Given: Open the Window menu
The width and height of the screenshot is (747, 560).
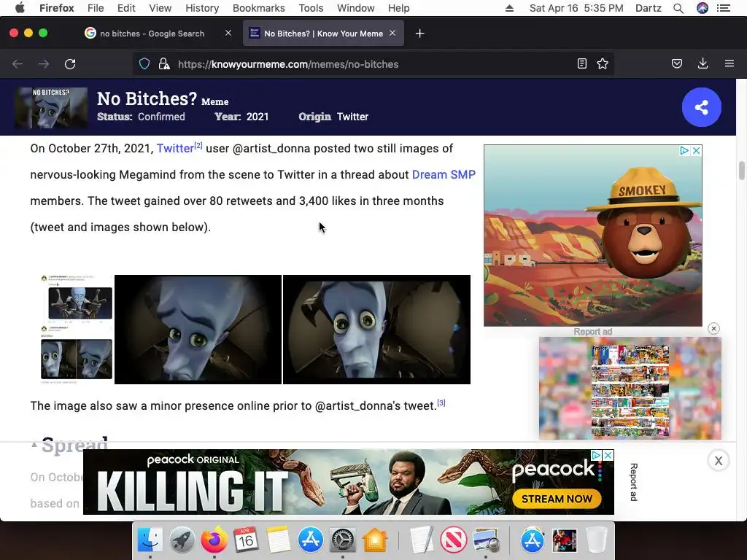Looking at the screenshot, I should click(x=356, y=8).
